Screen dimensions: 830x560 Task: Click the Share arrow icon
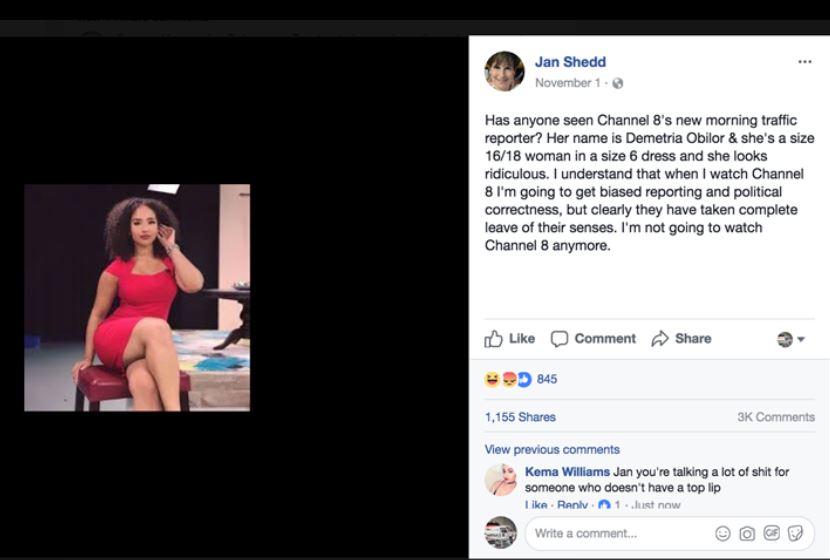tap(660, 339)
